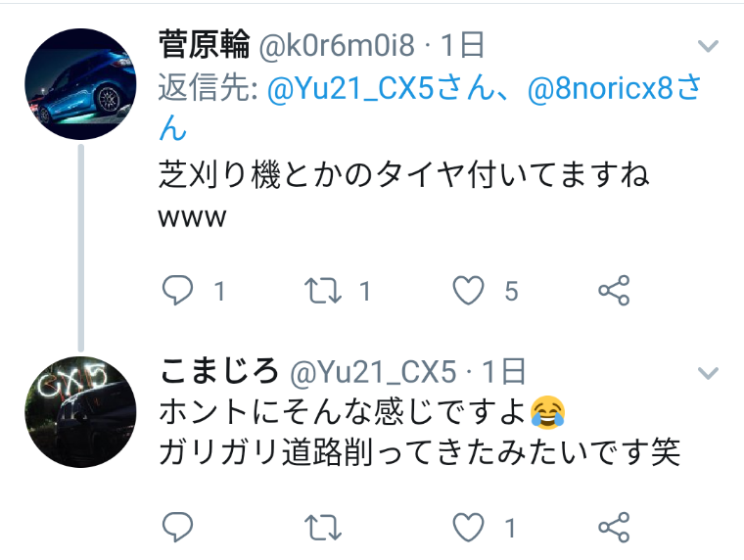Reply to 菅原輪's tweet
Screen dimensions: 744x560
point(177,290)
